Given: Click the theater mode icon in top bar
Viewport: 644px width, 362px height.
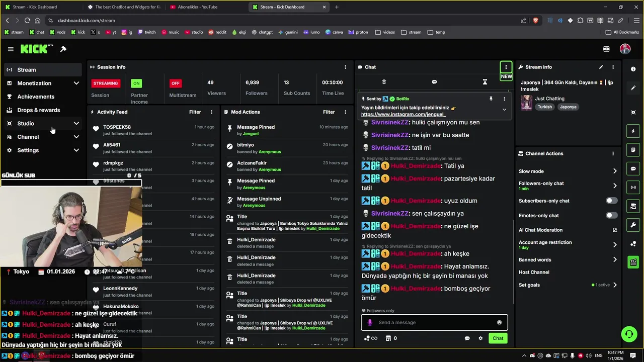Looking at the screenshot, I should pyautogui.click(x=606, y=49).
